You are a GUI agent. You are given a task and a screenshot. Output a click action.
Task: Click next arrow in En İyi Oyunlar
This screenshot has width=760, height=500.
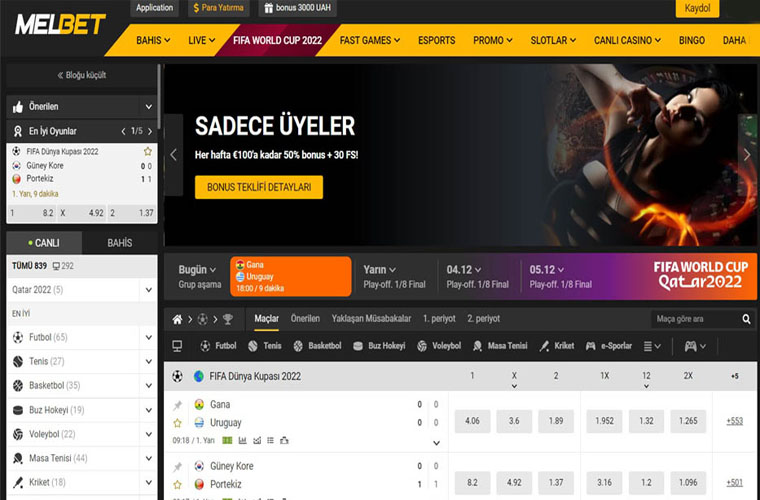tap(150, 131)
